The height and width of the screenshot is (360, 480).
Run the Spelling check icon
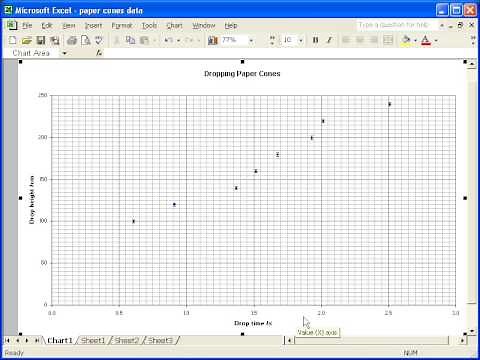99,40
